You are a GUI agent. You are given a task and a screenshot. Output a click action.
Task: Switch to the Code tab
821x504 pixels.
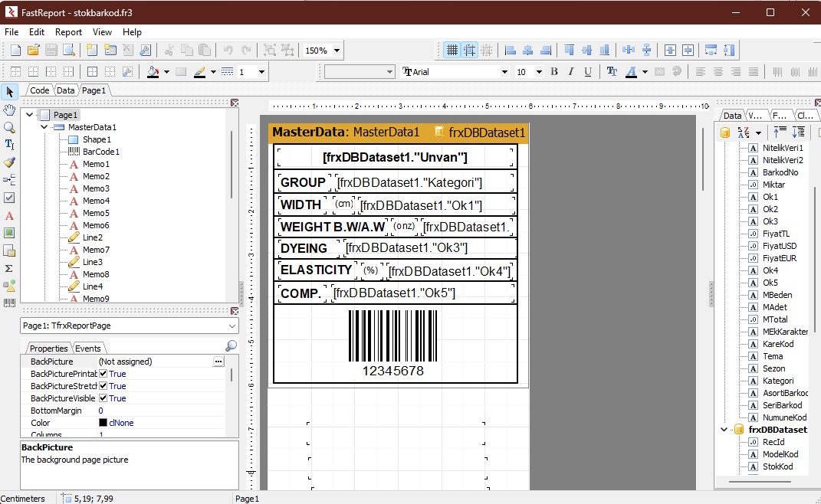(39, 90)
